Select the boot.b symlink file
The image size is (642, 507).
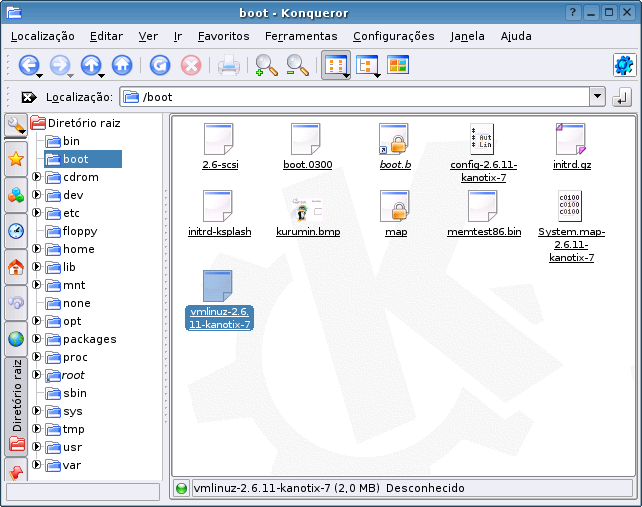[x=395, y=147]
